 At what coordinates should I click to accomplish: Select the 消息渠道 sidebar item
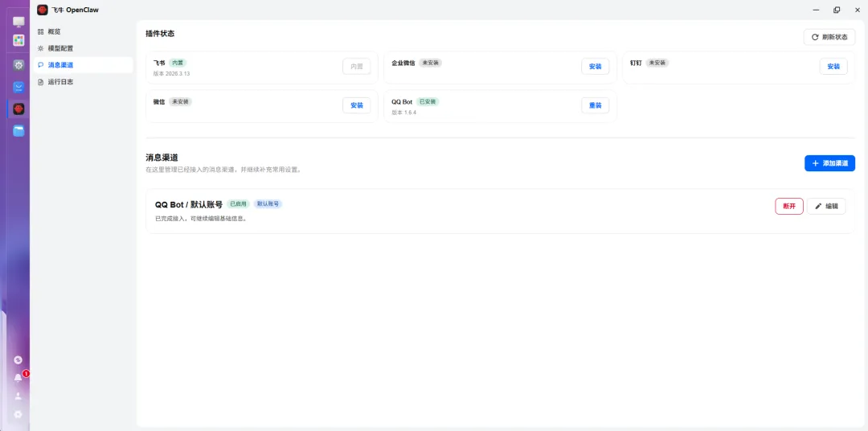(x=83, y=65)
